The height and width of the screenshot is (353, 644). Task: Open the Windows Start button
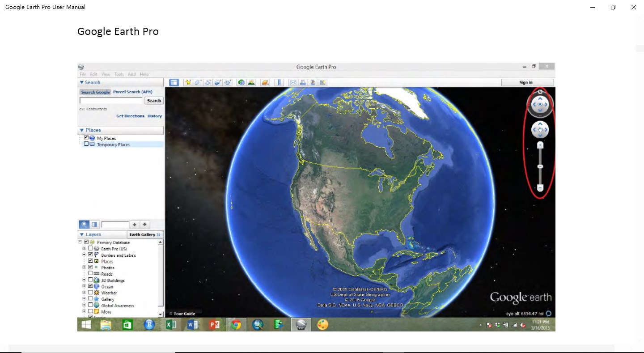(x=86, y=324)
